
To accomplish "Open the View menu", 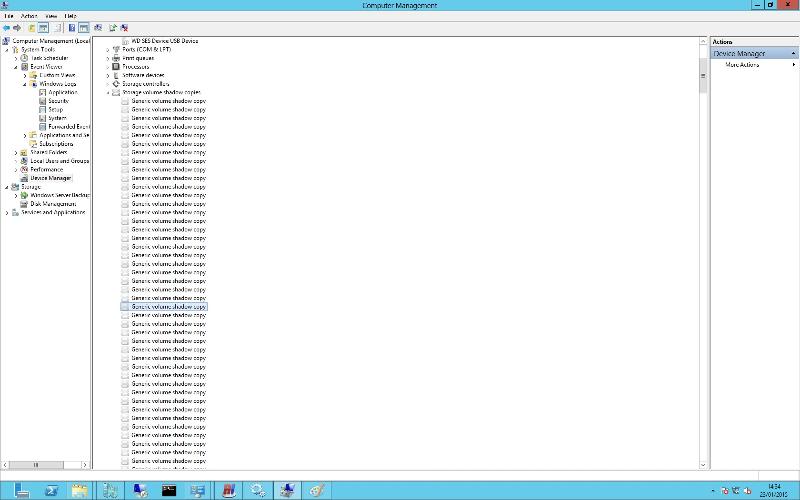I will [50, 16].
